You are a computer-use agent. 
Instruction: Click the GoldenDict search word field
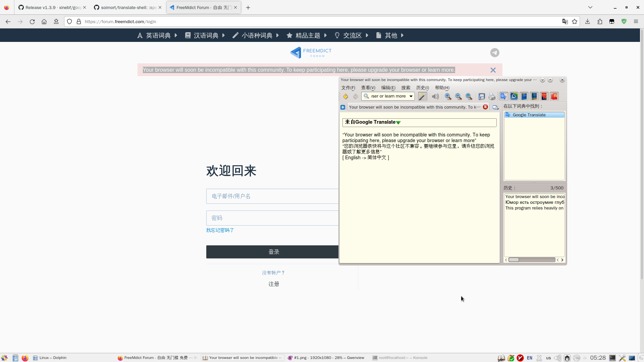click(x=388, y=96)
